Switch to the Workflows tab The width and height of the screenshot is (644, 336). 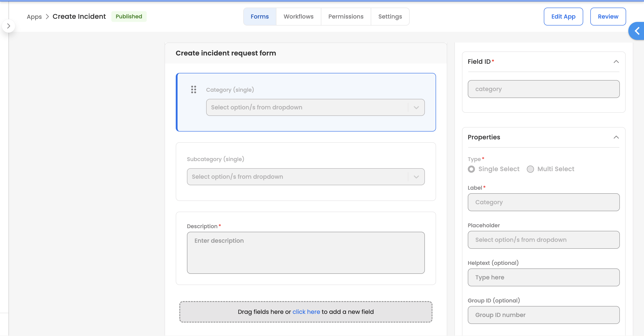[x=298, y=17]
